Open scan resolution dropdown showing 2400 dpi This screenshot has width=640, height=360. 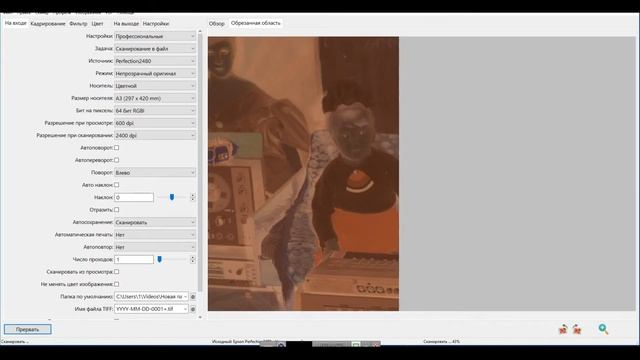(x=155, y=136)
